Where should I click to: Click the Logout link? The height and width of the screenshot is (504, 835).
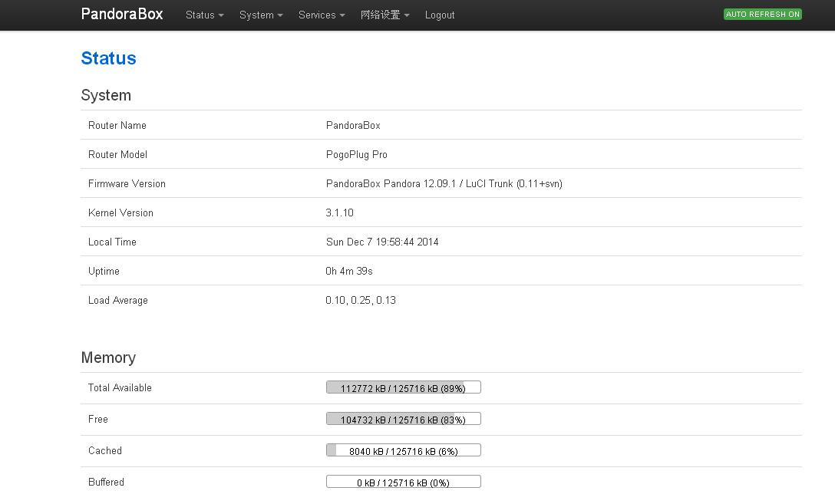click(440, 15)
